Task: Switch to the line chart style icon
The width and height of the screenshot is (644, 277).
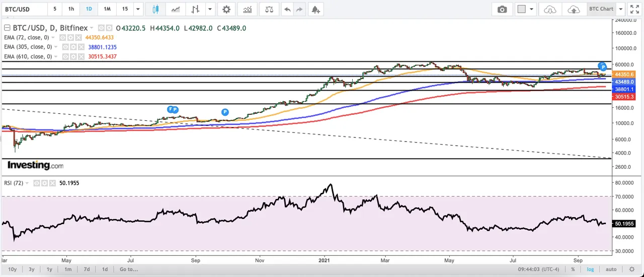Action: click(x=176, y=9)
